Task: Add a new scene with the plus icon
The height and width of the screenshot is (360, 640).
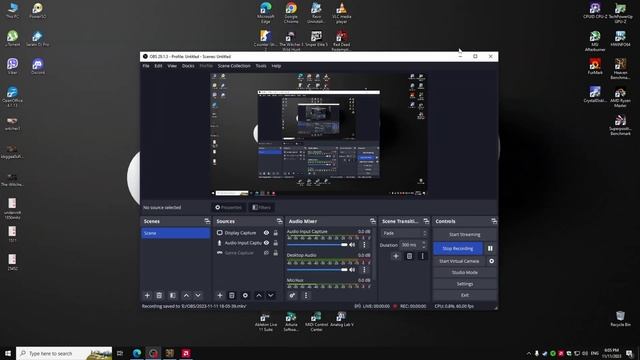Action: coord(147,295)
